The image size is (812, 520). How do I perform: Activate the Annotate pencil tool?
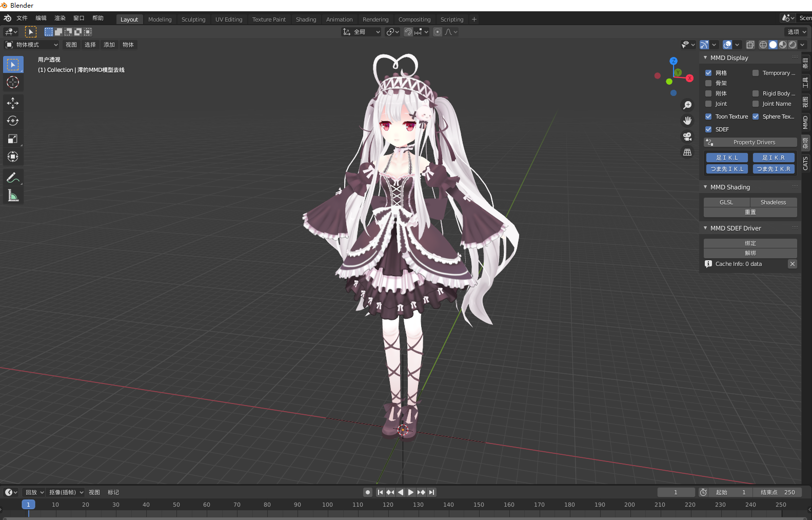[x=13, y=178]
